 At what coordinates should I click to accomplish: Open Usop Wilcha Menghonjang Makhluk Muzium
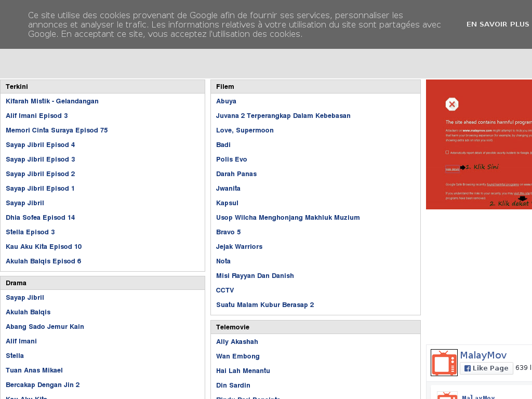tap(288, 218)
